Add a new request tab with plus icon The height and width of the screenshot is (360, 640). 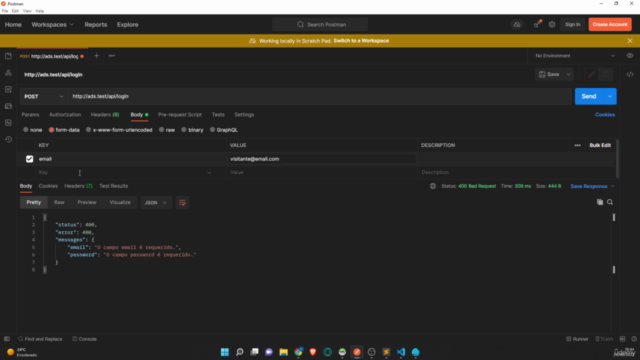[x=96, y=56]
